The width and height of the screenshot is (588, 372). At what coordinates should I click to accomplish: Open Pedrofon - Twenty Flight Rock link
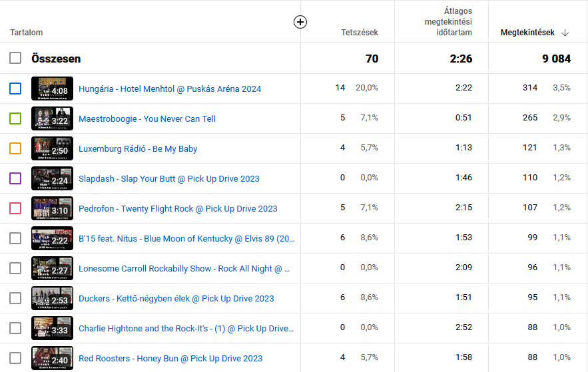178,209
